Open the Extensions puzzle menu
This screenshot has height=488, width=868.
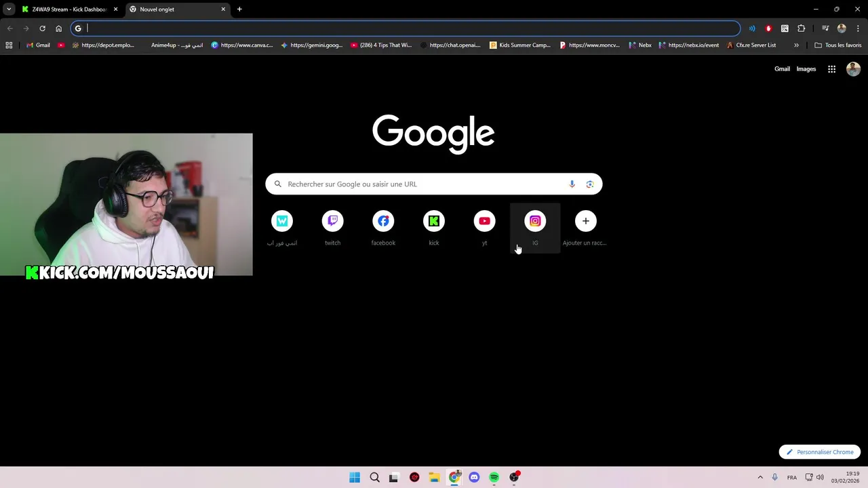tap(801, 28)
